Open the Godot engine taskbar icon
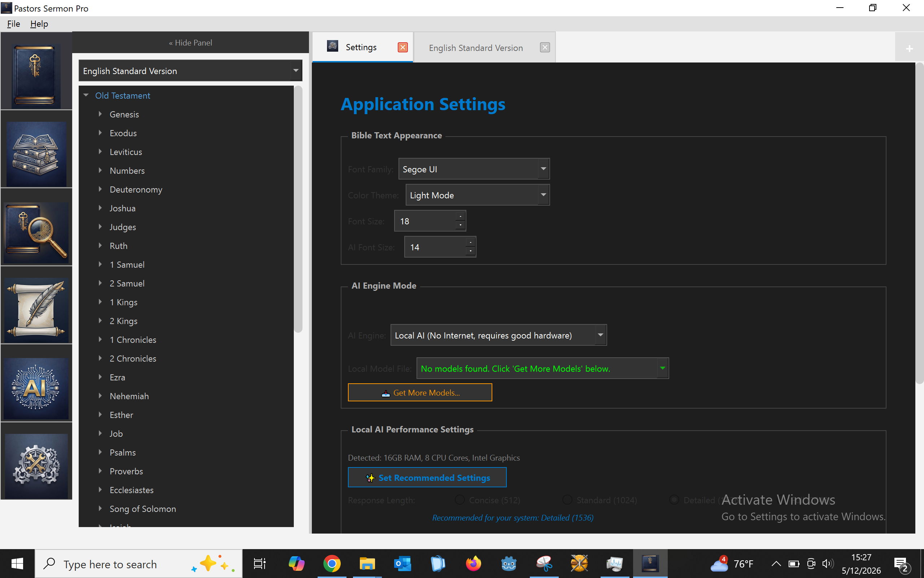 [x=509, y=564]
